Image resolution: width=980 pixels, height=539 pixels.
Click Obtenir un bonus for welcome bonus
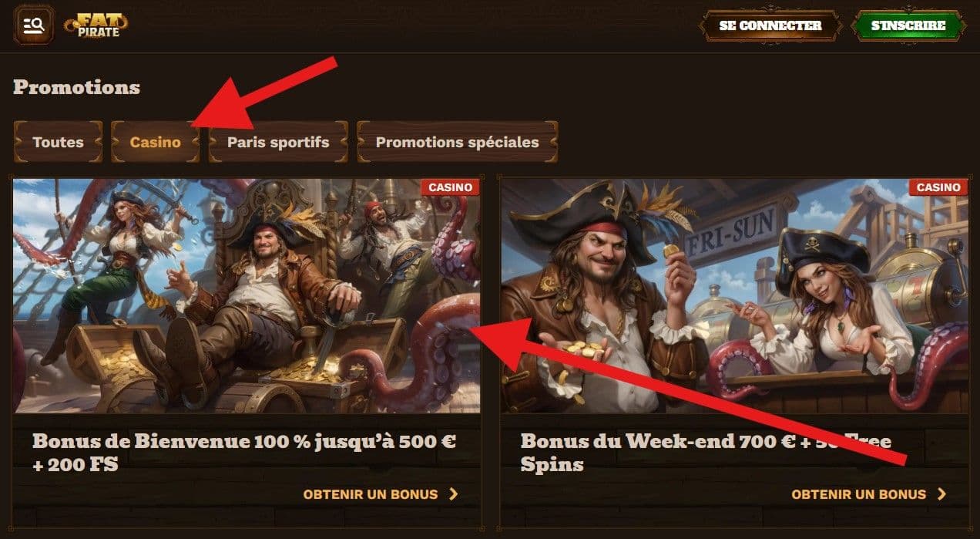pos(371,494)
